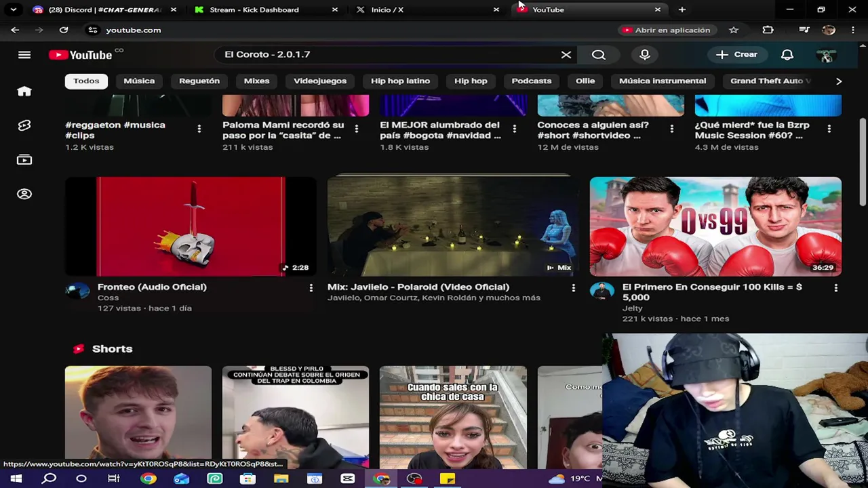Start voice search with the microphone
Screen dimensions: 868x488
(645, 55)
